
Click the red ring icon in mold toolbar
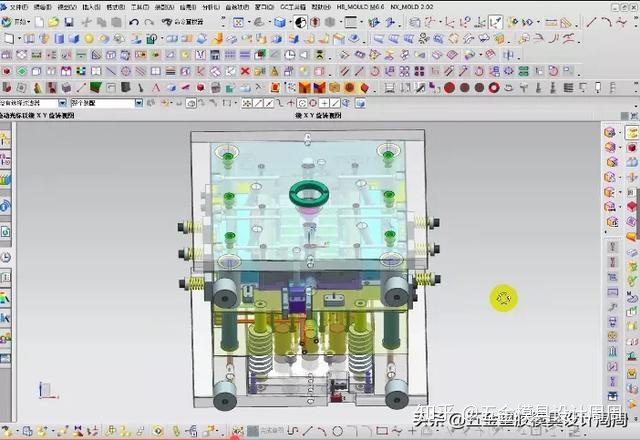click(x=494, y=87)
